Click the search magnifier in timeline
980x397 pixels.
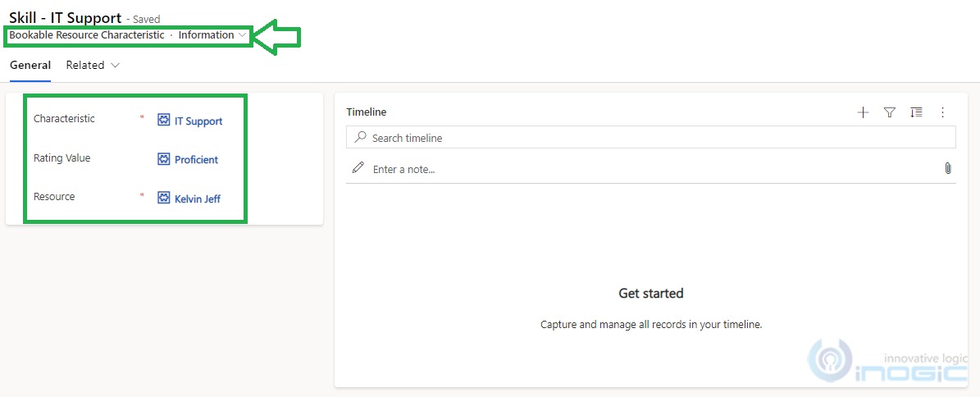click(361, 138)
